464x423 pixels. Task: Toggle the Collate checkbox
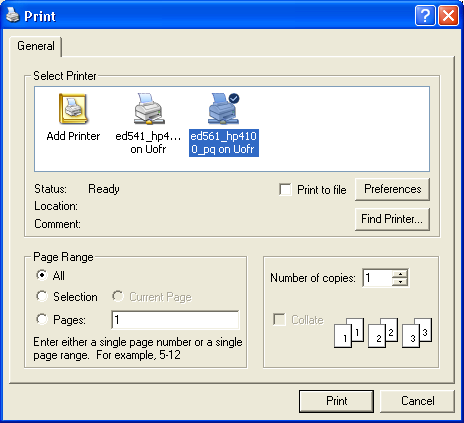pos(279,319)
